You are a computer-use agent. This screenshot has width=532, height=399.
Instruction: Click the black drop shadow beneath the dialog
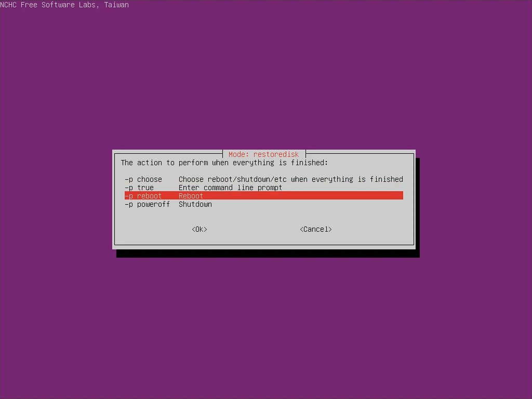(268, 254)
